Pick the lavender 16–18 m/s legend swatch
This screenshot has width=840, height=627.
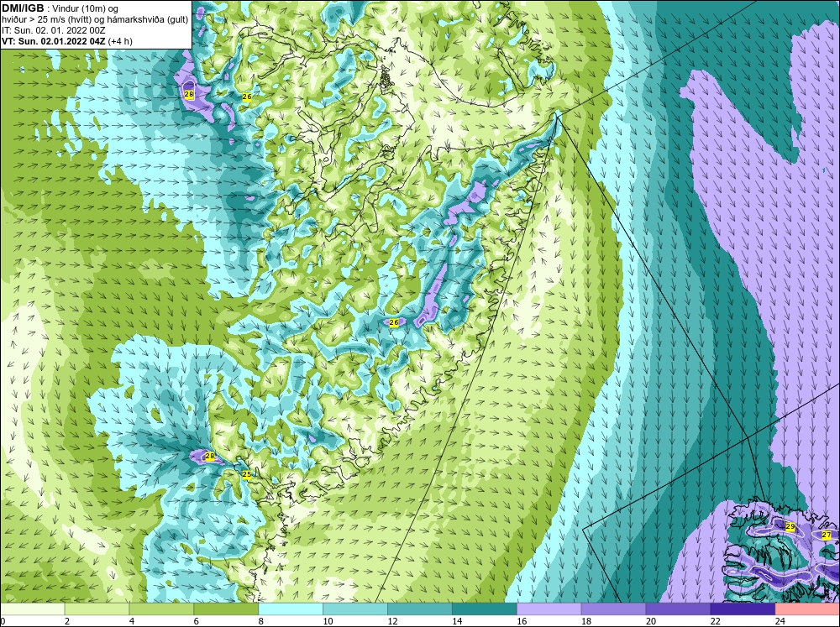549,609
